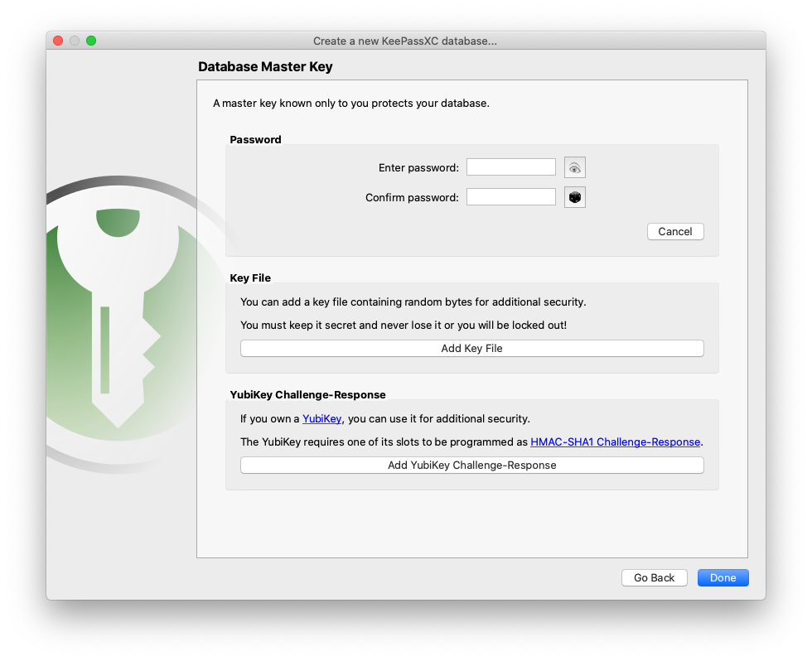Click Add YubiKey Challenge-Response button
Screen dimensions: 812x661
(471, 465)
